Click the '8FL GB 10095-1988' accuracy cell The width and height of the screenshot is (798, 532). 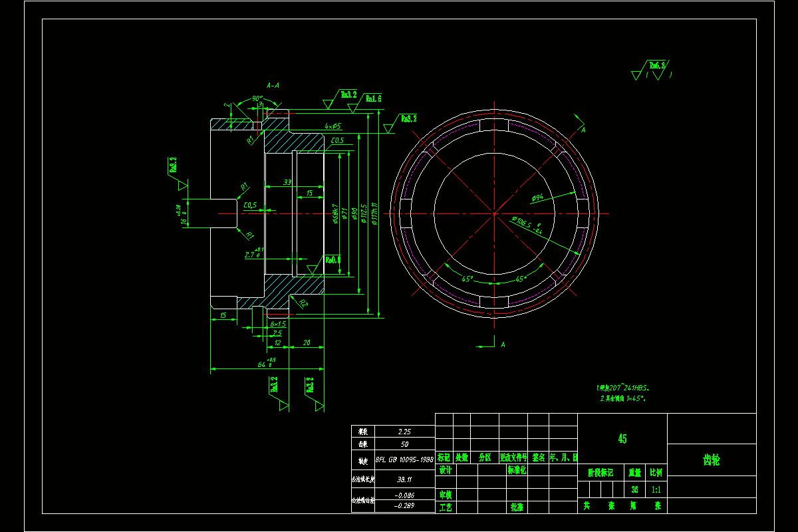click(x=405, y=459)
